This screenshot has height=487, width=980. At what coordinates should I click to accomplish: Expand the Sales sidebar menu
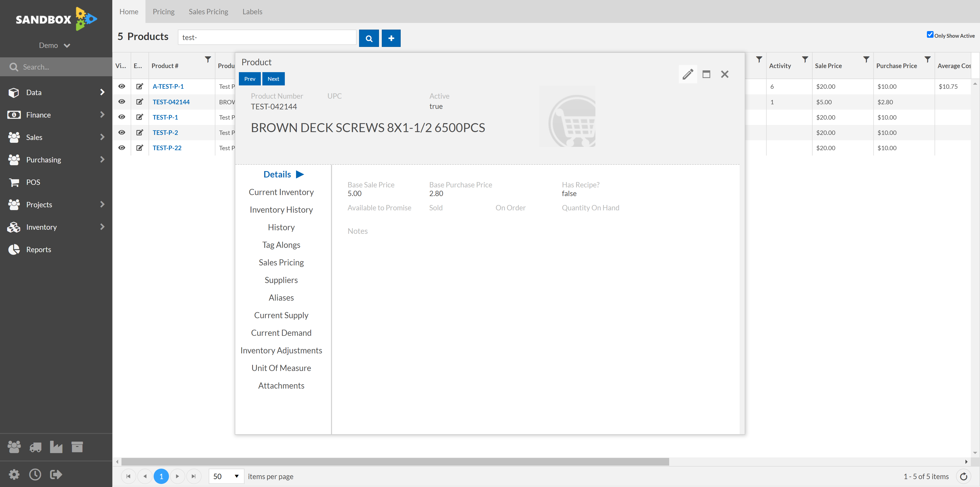click(x=56, y=137)
